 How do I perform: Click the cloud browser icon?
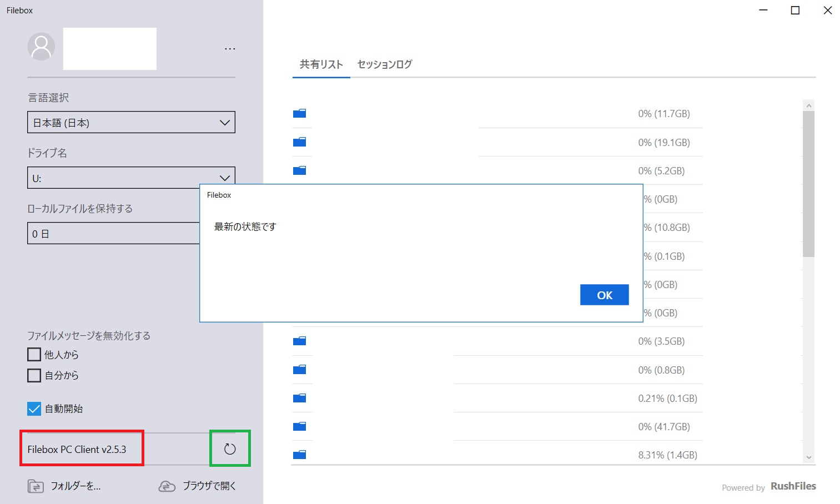pos(167,486)
